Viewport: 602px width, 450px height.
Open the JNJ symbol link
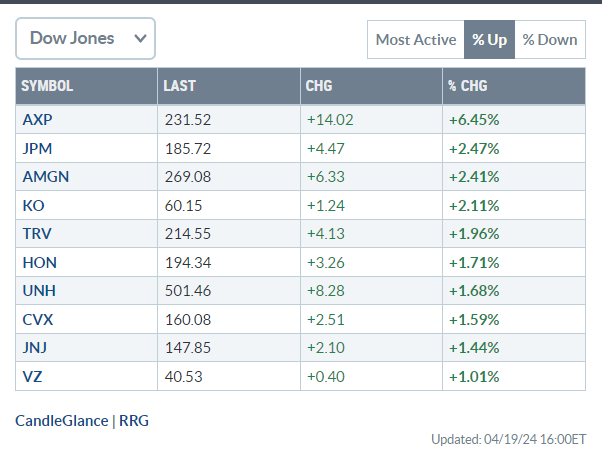(x=34, y=348)
